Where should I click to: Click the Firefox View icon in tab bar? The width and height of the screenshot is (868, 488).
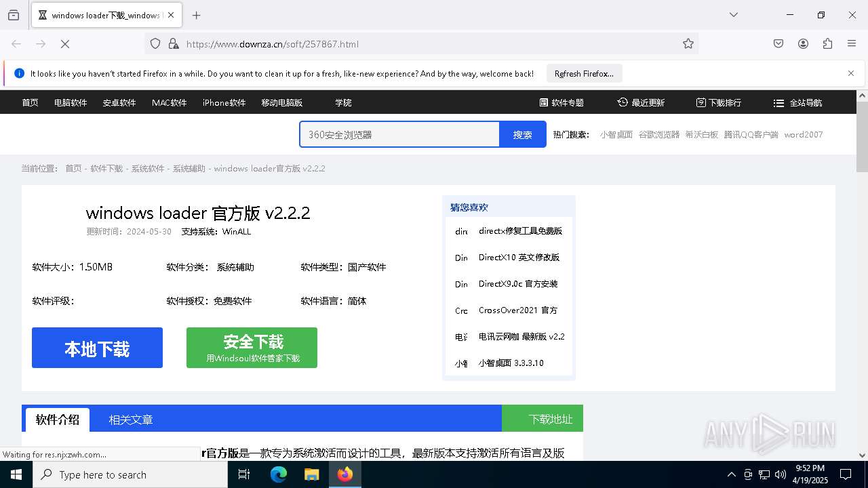click(x=14, y=15)
